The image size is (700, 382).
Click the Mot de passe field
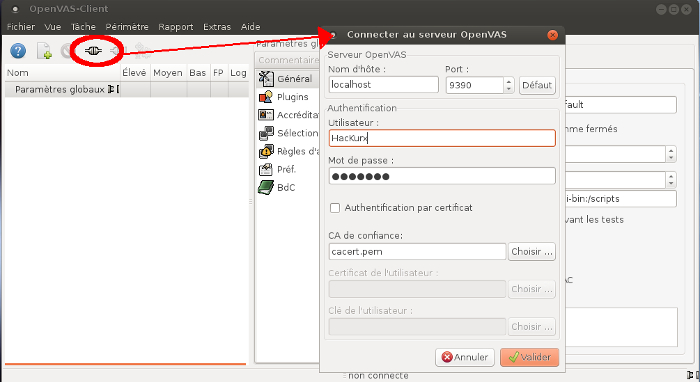[x=442, y=176]
